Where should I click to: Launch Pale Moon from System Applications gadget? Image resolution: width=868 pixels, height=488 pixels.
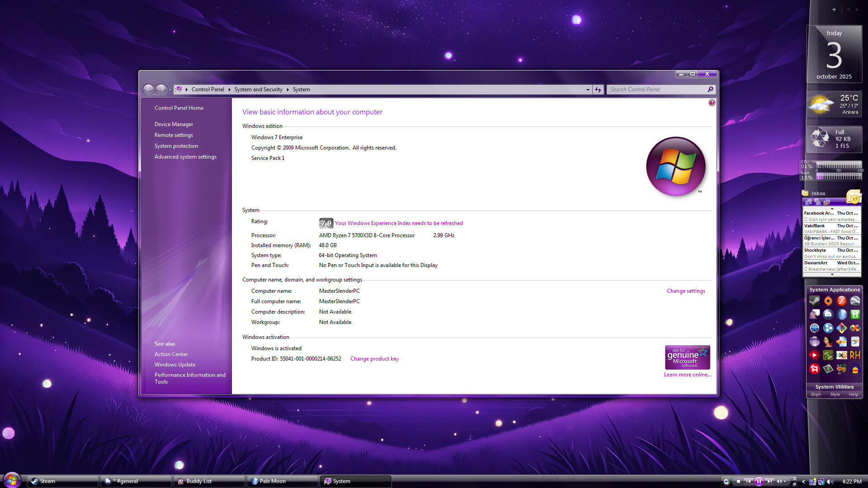pos(841,314)
